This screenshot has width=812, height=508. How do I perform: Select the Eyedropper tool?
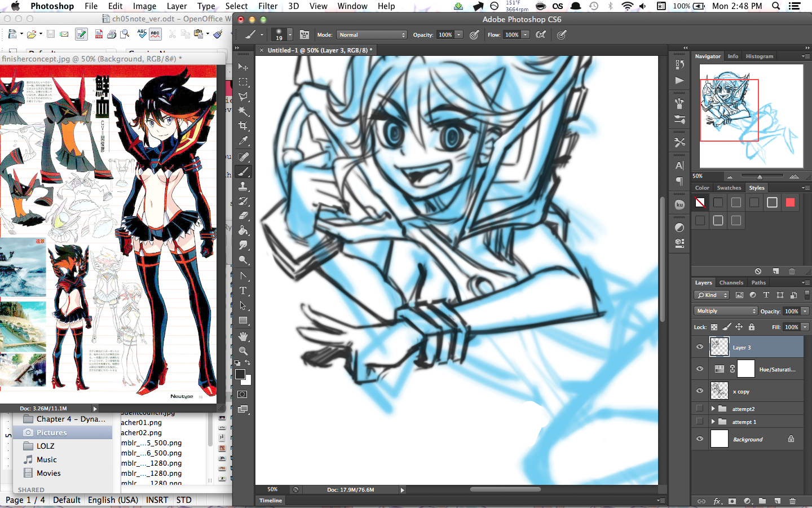[x=243, y=141]
